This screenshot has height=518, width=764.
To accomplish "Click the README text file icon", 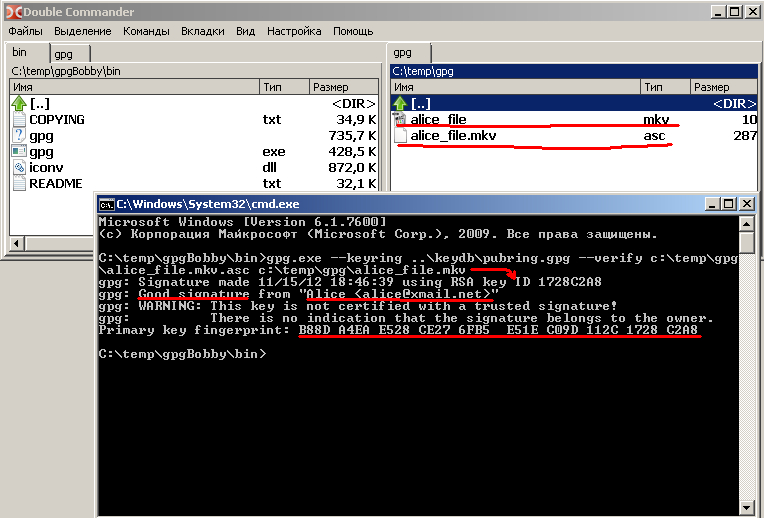I will [x=19, y=184].
